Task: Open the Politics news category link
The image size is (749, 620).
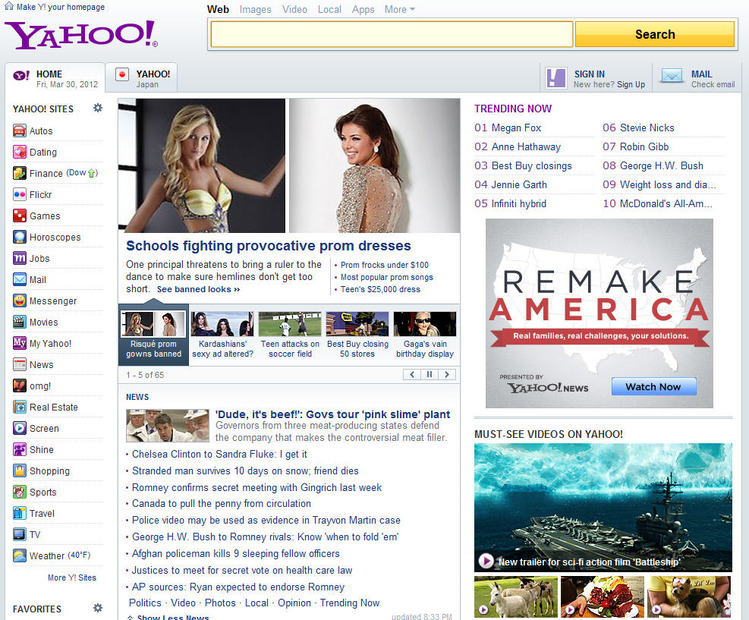Action: (x=145, y=603)
